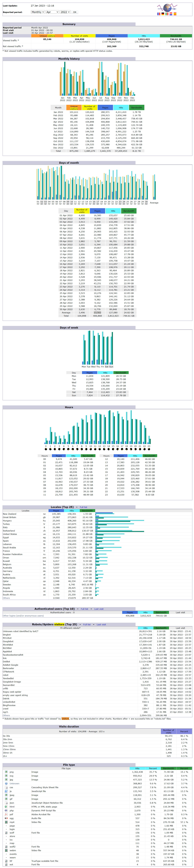Click the woff font file icon

pyautogui.click(x=6, y=833)
